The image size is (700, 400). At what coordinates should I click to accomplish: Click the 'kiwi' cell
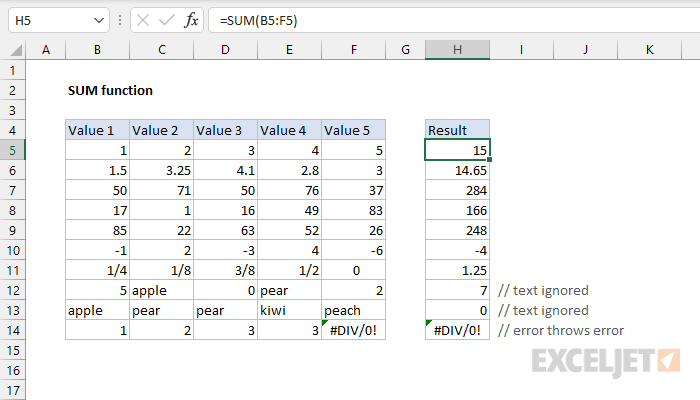click(x=289, y=311)
